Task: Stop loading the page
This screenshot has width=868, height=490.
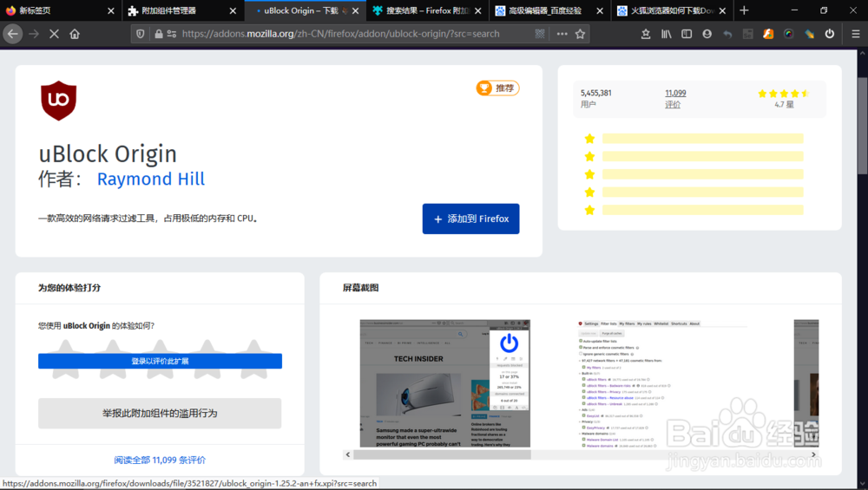Action: pos(54,34)
